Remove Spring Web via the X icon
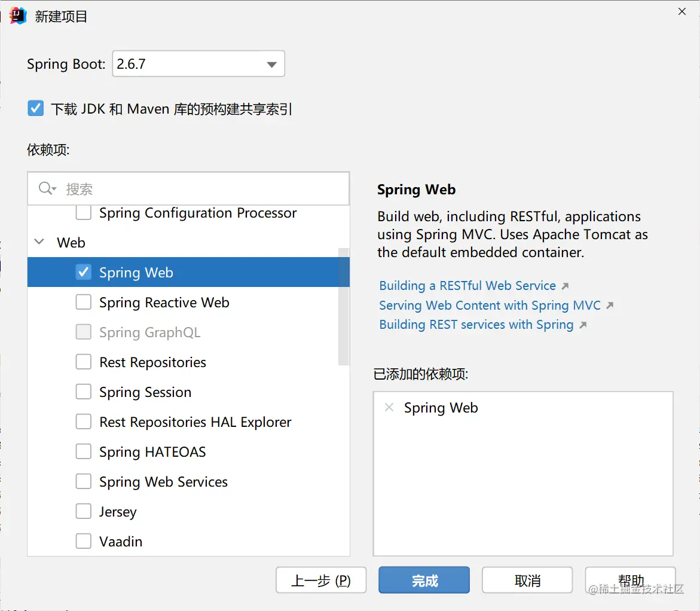Viewport: 700px width, 611px height. click(389, 407)
